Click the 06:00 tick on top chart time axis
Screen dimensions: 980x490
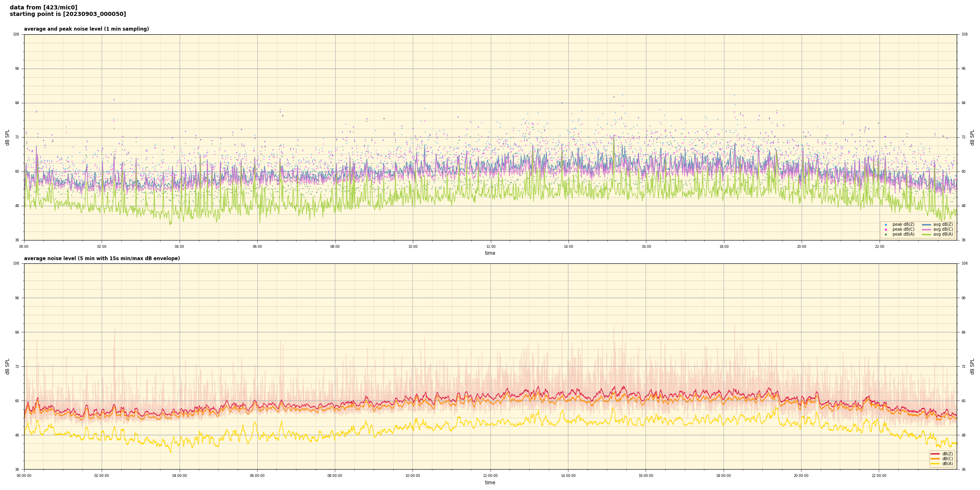[257, 247]
